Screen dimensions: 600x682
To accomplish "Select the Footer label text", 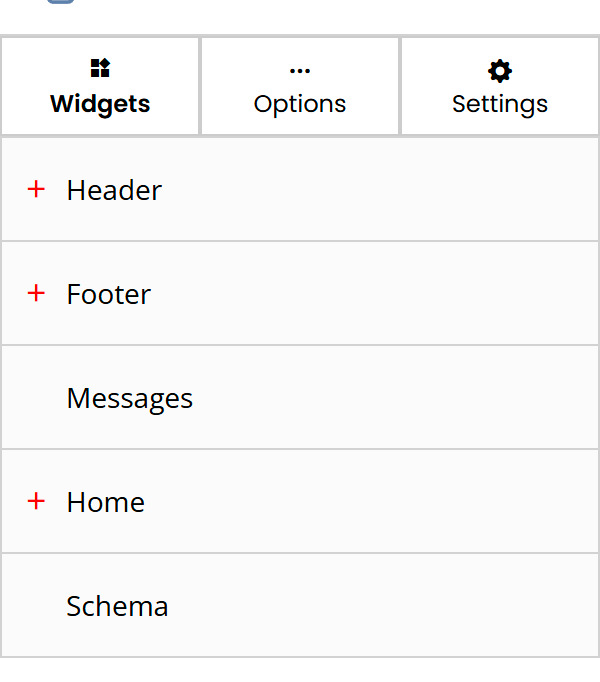I will coord(109,294).
